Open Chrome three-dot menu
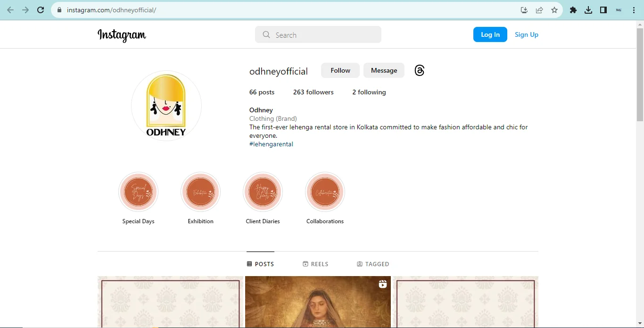This screenshot has height=328, width=644. (634, 10)
